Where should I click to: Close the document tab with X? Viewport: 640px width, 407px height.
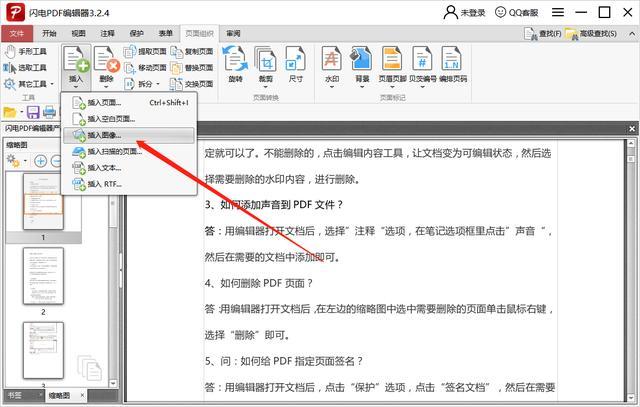(632, 129)
